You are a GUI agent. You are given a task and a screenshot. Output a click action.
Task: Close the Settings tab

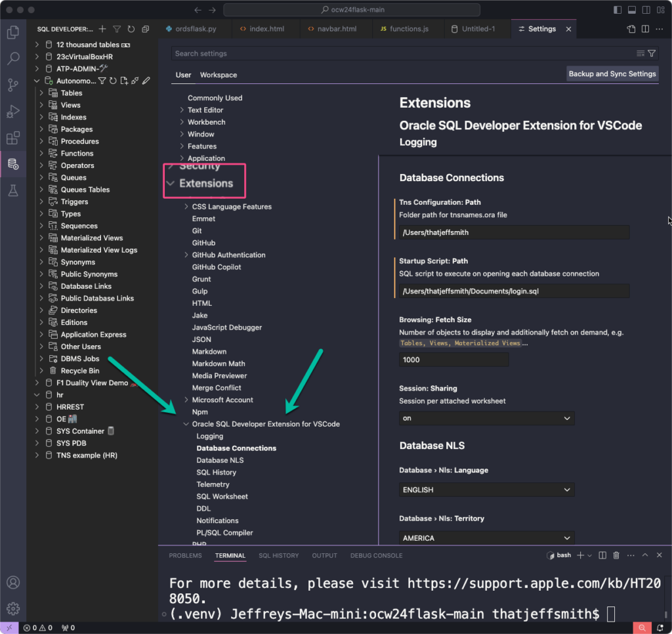point(569,29)
